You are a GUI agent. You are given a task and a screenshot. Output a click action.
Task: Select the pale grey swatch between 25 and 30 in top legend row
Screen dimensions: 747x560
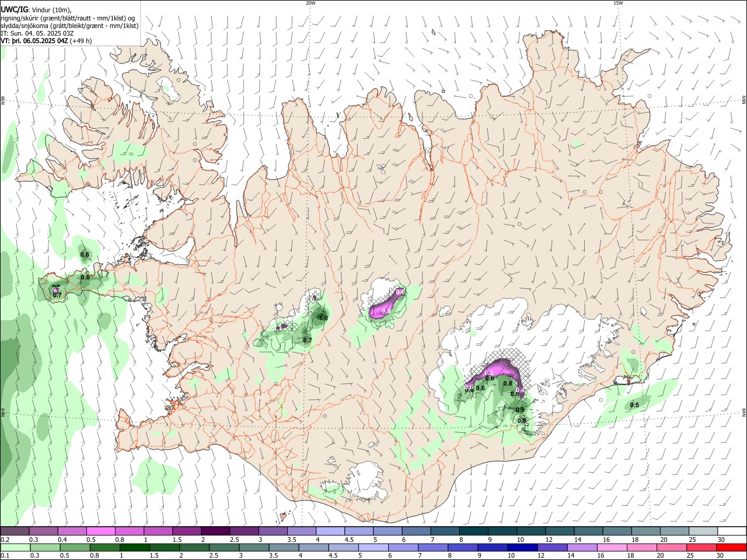click(703, 531)
